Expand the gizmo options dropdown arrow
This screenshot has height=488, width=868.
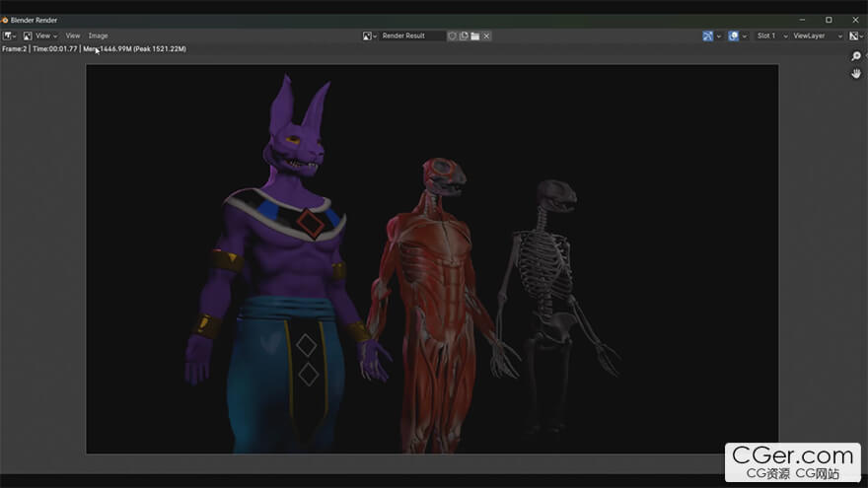[718, 35]
